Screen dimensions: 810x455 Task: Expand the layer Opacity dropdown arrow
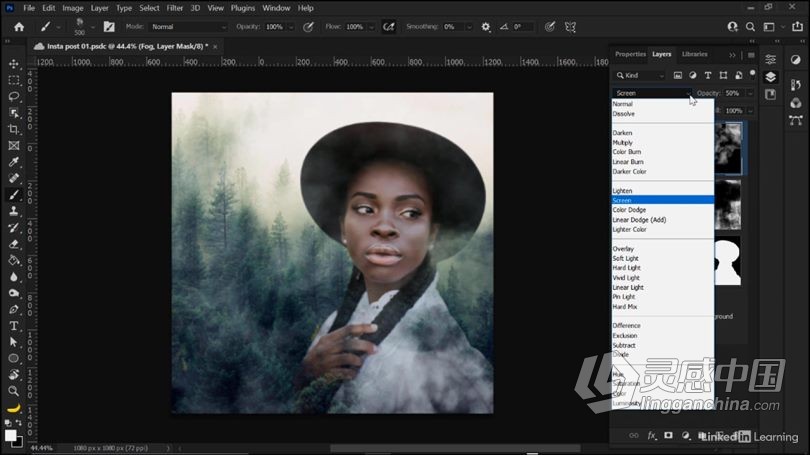[x=748, y=93]
